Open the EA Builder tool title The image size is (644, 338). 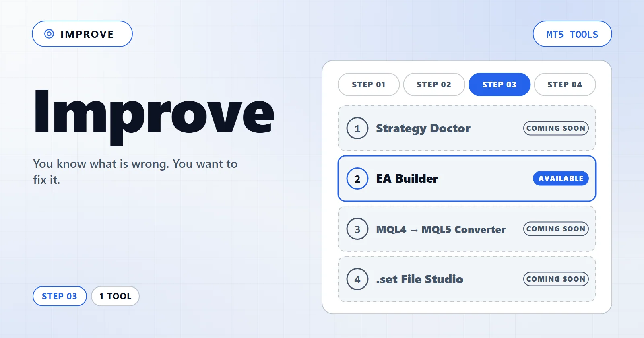click(x=407, y=179)
